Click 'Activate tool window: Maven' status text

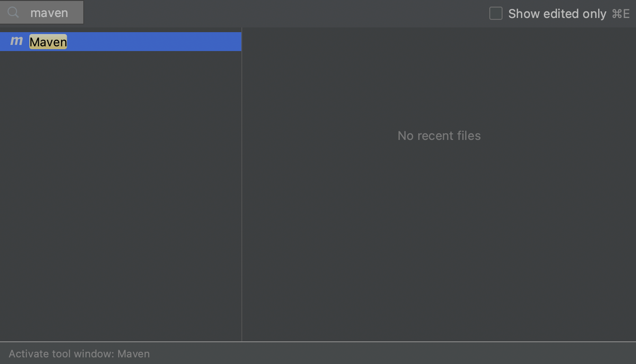(x=79, y=354)
